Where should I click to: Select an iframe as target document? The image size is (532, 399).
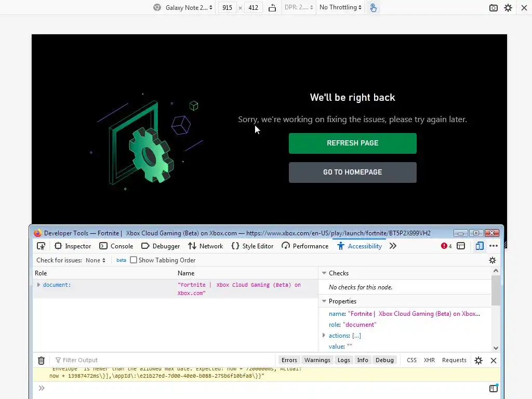[x=461, y=246]
